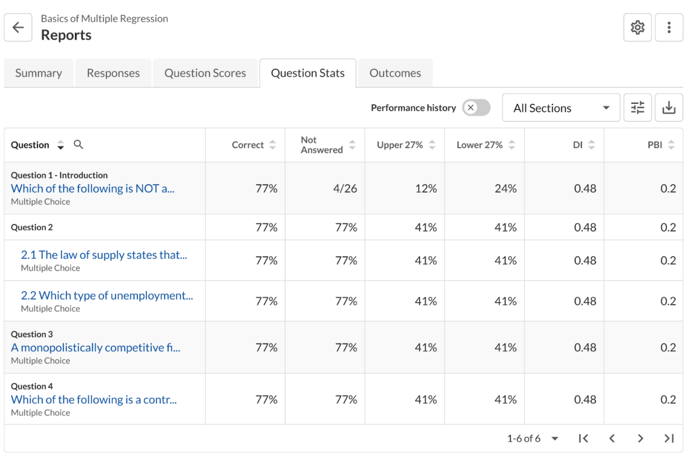Go to the next page
Screen dimensions: 688x459
tap(640, 438)
